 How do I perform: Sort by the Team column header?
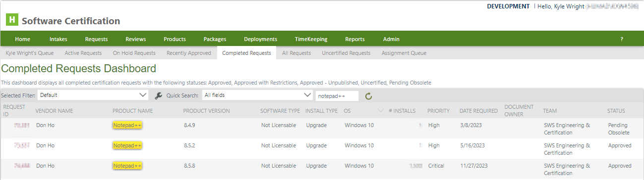pyautogui.click(x=550, y=111)
